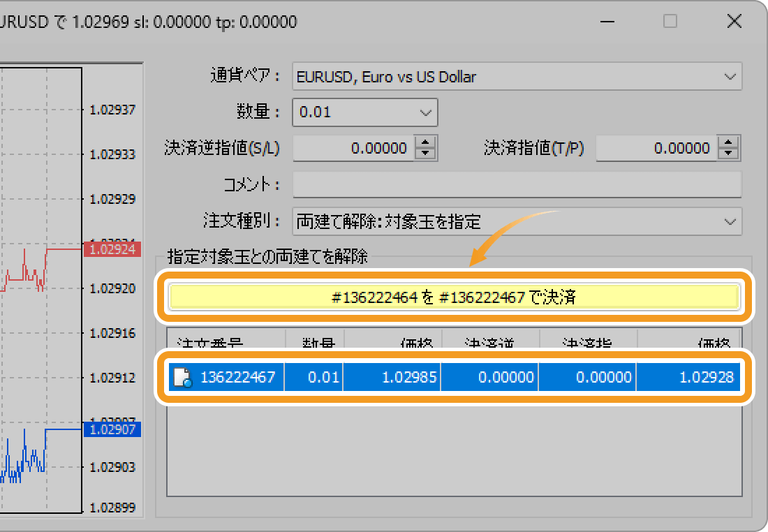Click inside the コメント comment field

(517, 184)
